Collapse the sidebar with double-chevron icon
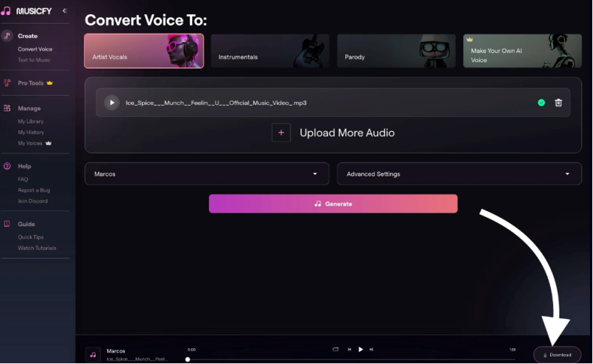This screenshot has width=593, height=364. coord(65,11)
